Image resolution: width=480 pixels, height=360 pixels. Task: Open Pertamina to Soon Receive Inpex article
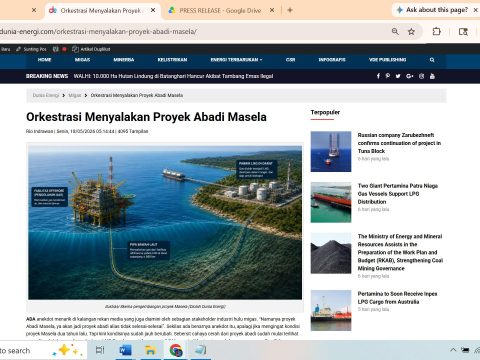coord(397,298)
